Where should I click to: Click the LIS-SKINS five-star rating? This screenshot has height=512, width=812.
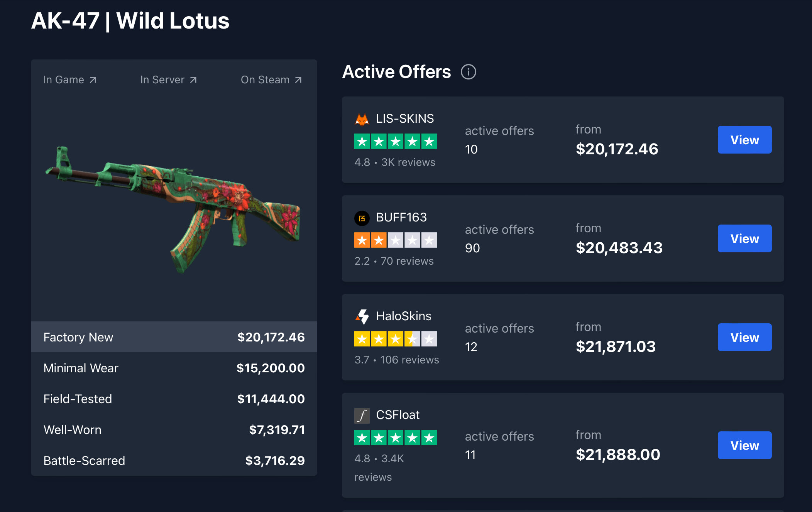click(396, 141)
